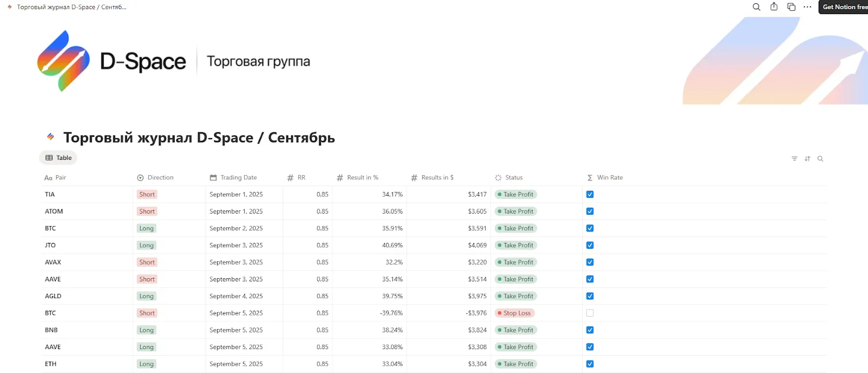Toggle Win Rate checkbox for AVAX row
This screenshot has width=868, height=373.
[x=590, y=262]
